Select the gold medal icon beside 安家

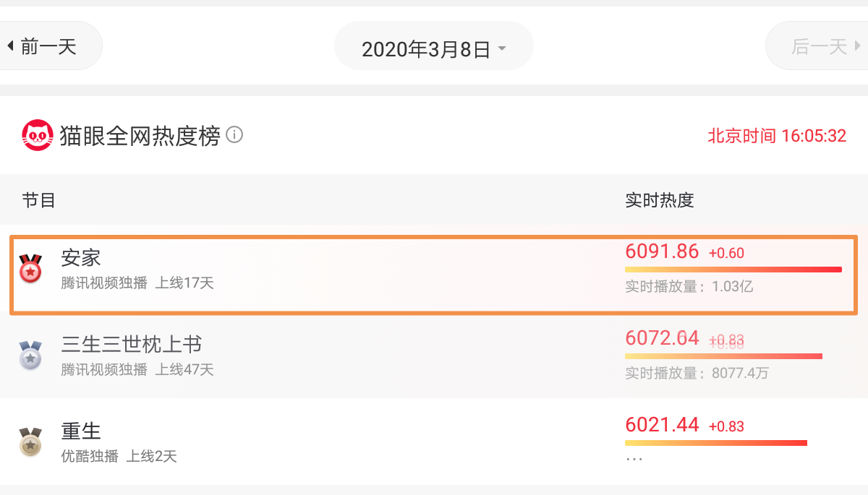pos(31,269)
